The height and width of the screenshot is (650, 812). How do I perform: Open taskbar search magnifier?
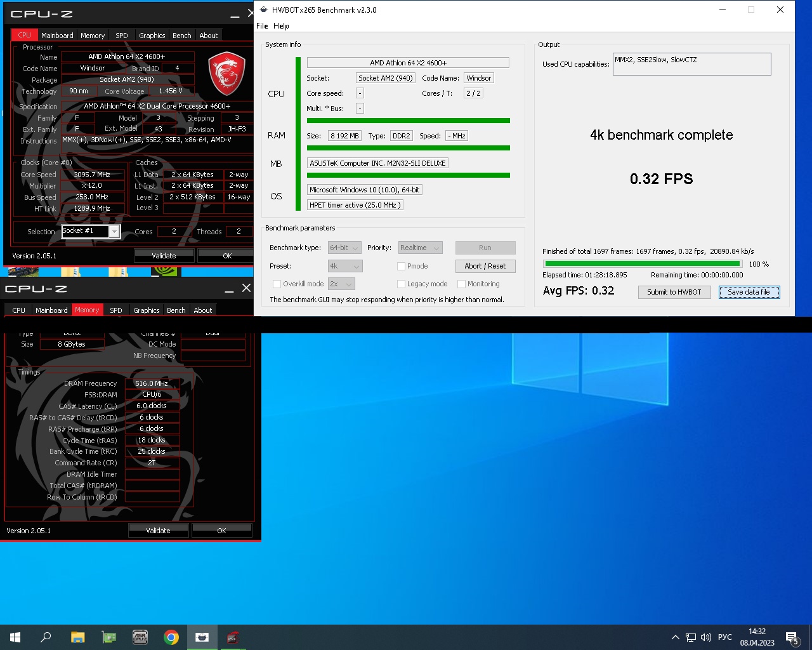[46, 637]
